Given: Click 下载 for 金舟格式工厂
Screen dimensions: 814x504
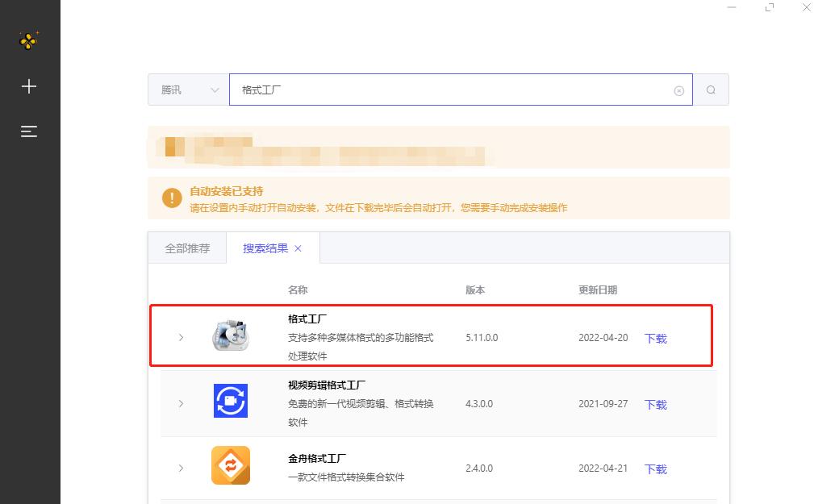Looking at the screenshot, I should [655, 469].
